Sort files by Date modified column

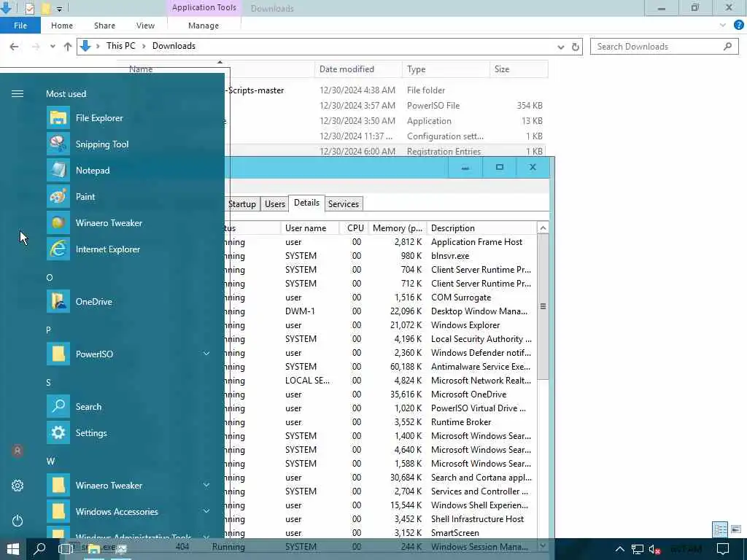[357, 69]
